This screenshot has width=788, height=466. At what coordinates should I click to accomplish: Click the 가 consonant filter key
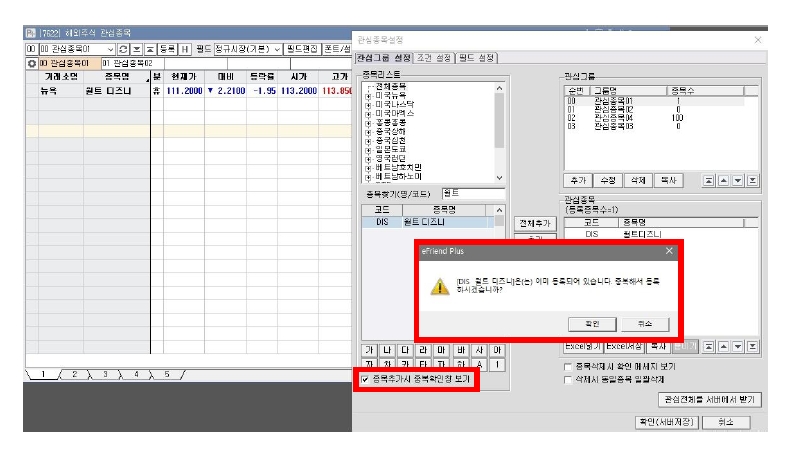pos(369,350)
